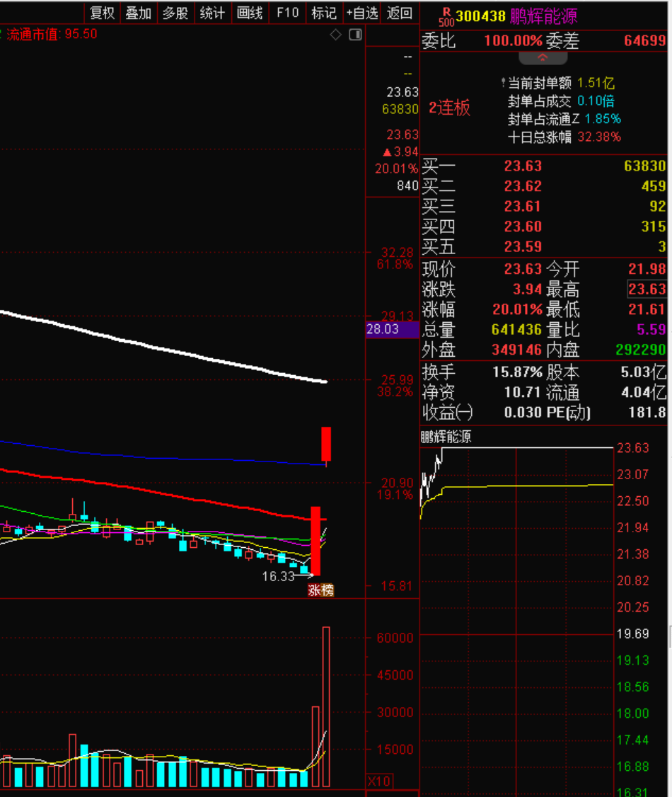Open F10 company information
Viewport: 672px width, 797px height.
click(288, 13)
